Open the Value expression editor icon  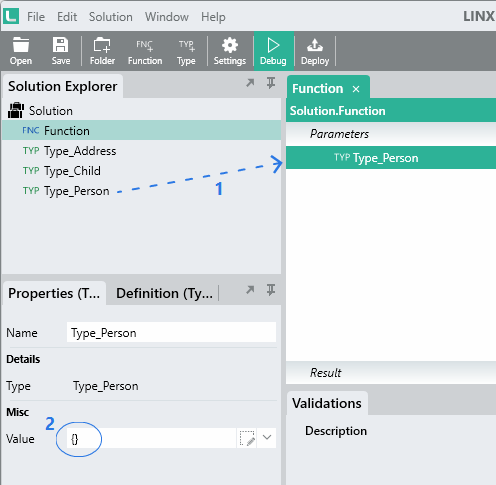247,438
